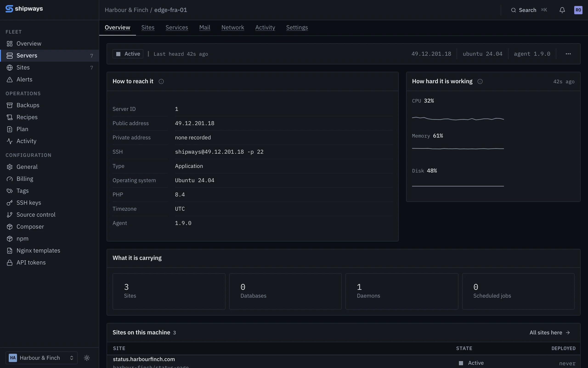Open API tokens lock icon
This screenshot has height=368, width=588.
[10, 263]
